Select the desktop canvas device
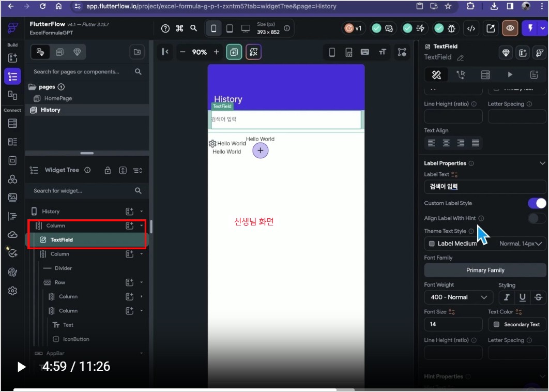This screenshot has width=549, height=392. 246,28
